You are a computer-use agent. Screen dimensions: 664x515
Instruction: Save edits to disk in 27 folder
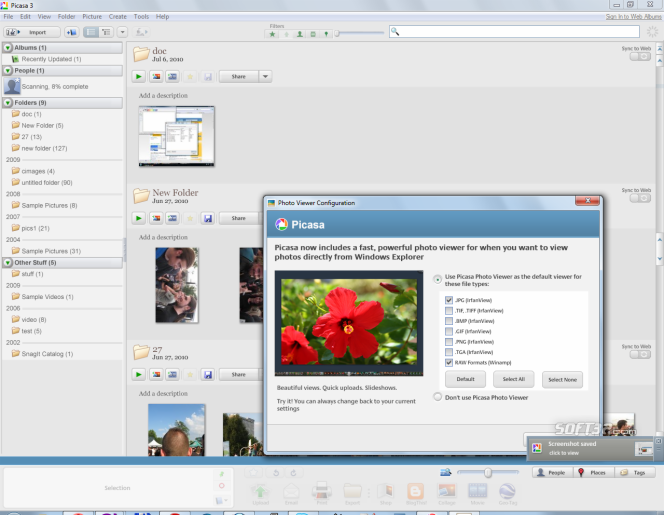coord(208,375)
